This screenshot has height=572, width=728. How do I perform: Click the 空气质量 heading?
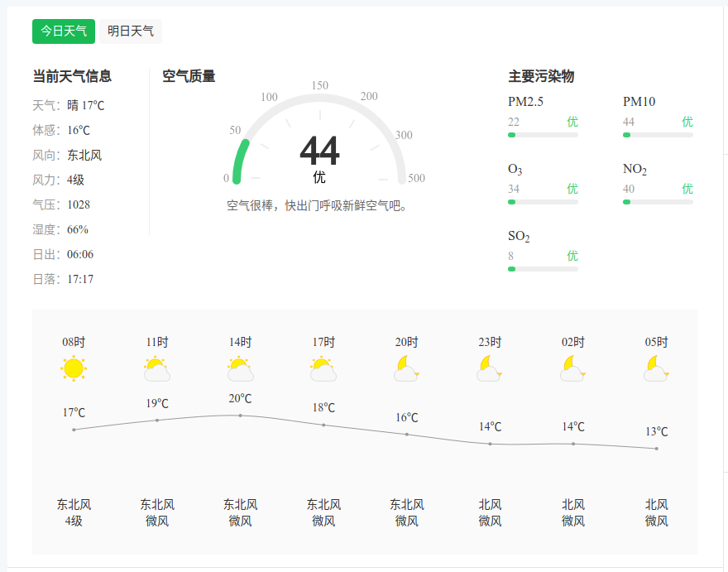[x=189, y=77]
